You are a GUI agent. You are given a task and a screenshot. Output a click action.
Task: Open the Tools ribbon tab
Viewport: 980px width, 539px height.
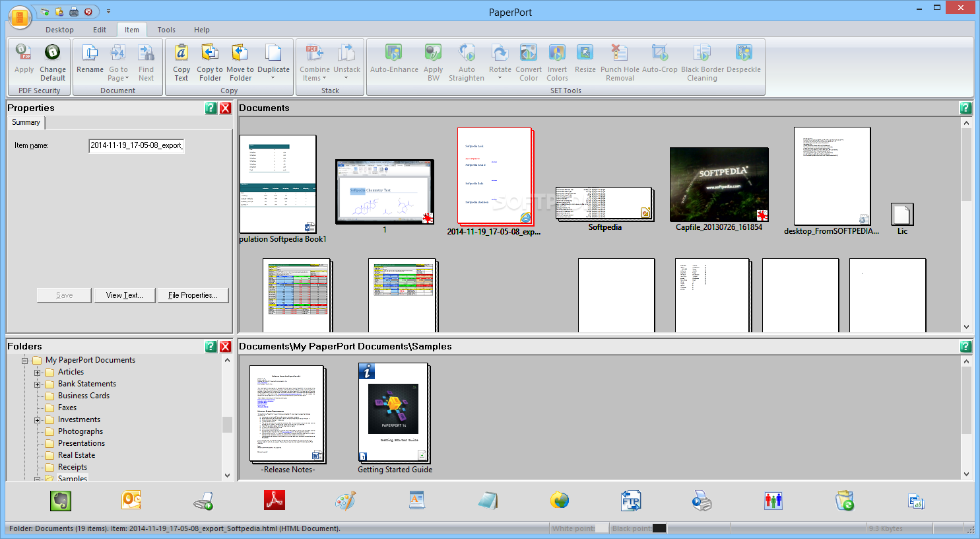tap(166, 30)
